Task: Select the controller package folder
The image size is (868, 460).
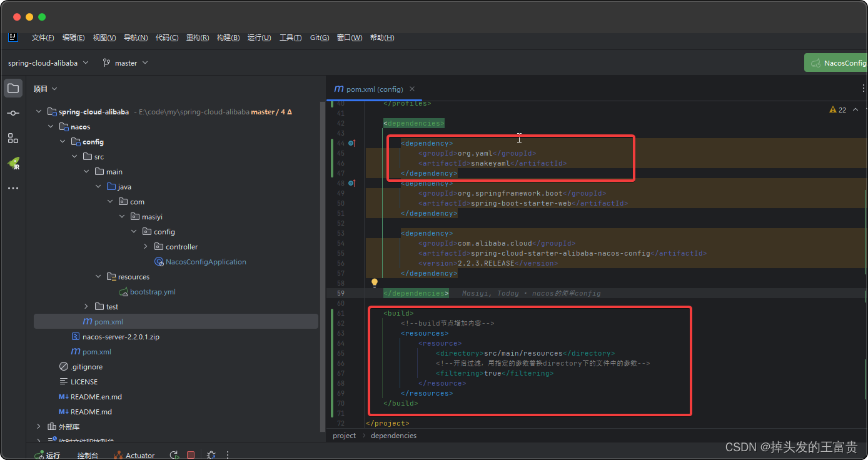Action: coord(176,247)
